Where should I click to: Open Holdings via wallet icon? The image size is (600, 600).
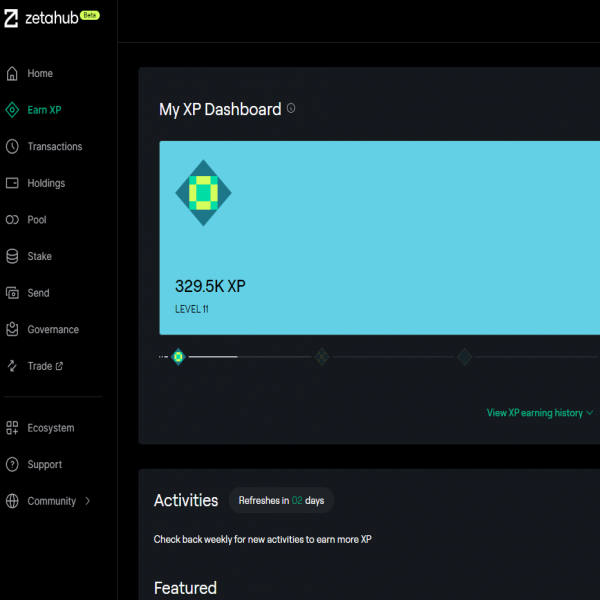[x=12, y=183]
